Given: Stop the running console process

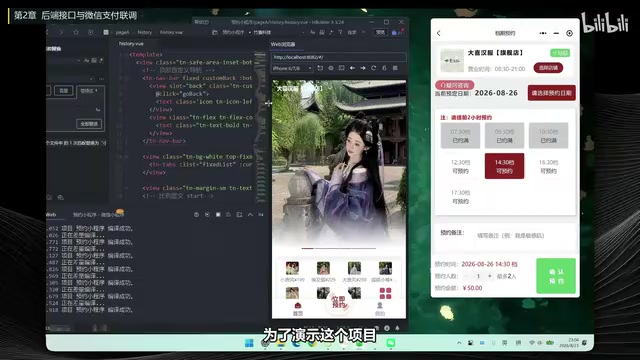Looking at the screenshot, I should click(218, 215).
